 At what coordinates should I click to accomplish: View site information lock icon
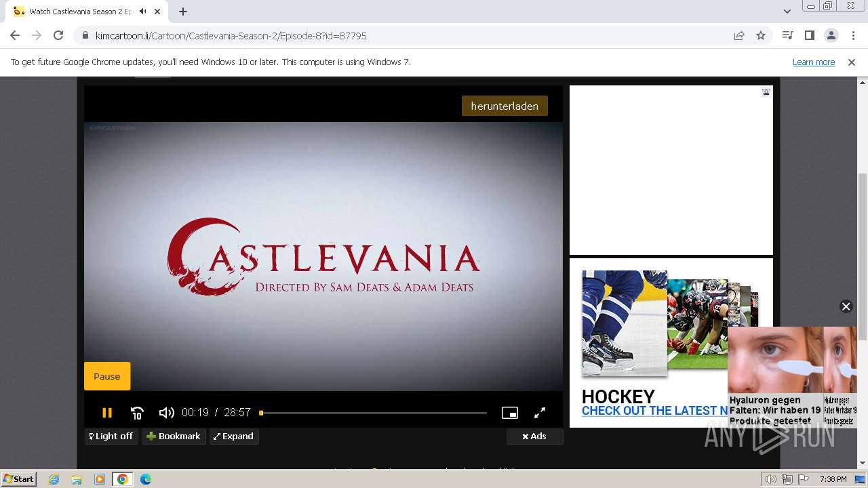coord(85,35)
